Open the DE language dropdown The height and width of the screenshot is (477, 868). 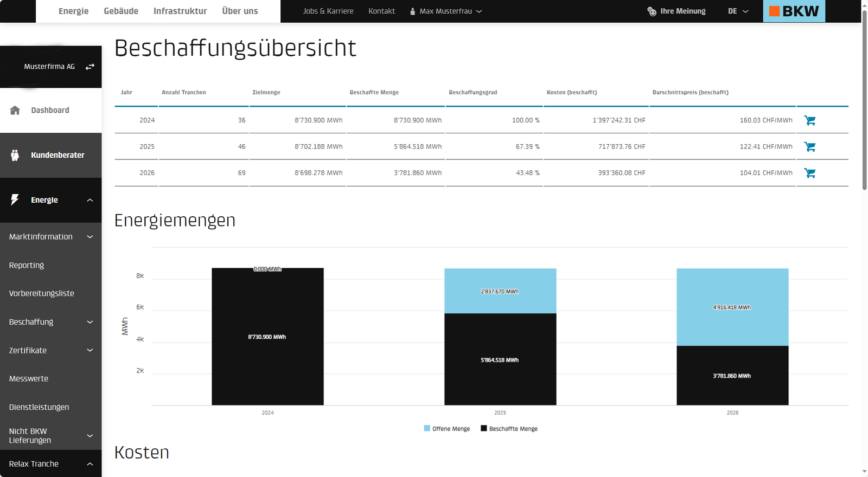pyautogui.click(x=738, y=11)
